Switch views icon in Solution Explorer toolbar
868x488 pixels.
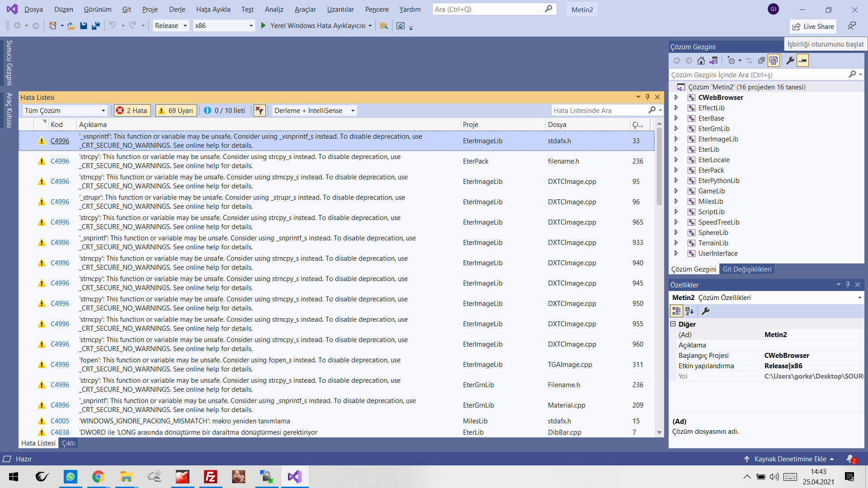713,61
